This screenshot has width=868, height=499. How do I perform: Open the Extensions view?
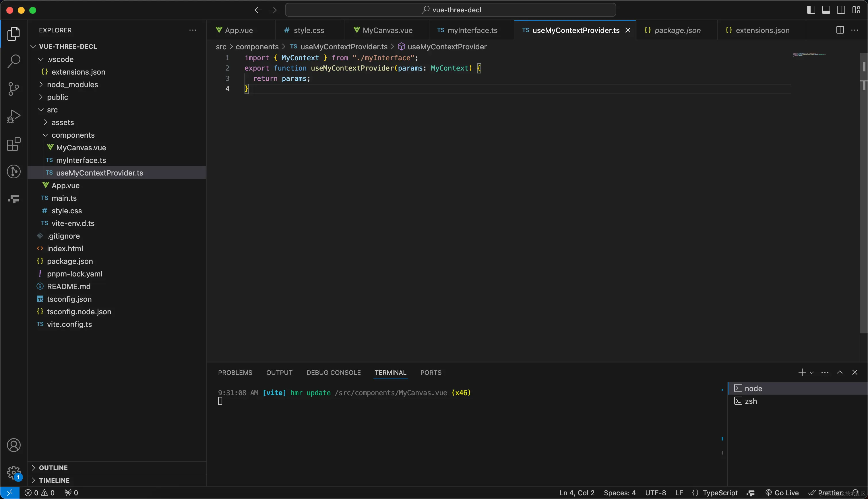coord(14,144)
